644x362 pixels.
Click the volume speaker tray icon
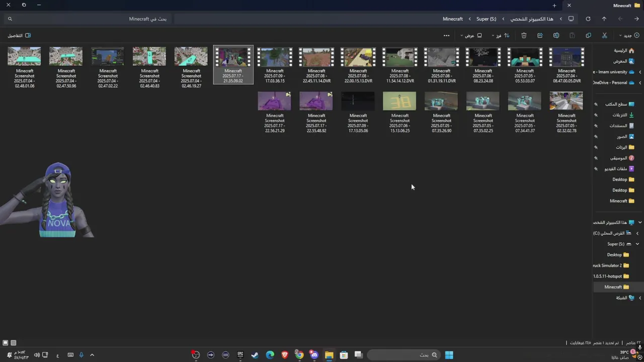[x=37, y=355]
